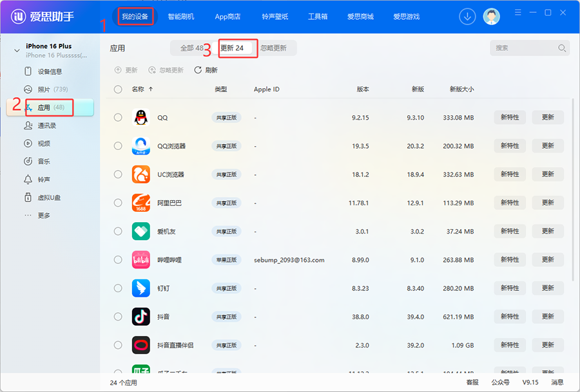Click 新特性 button for 钉钉
This screenshot has height=392, width=580.
510,288
